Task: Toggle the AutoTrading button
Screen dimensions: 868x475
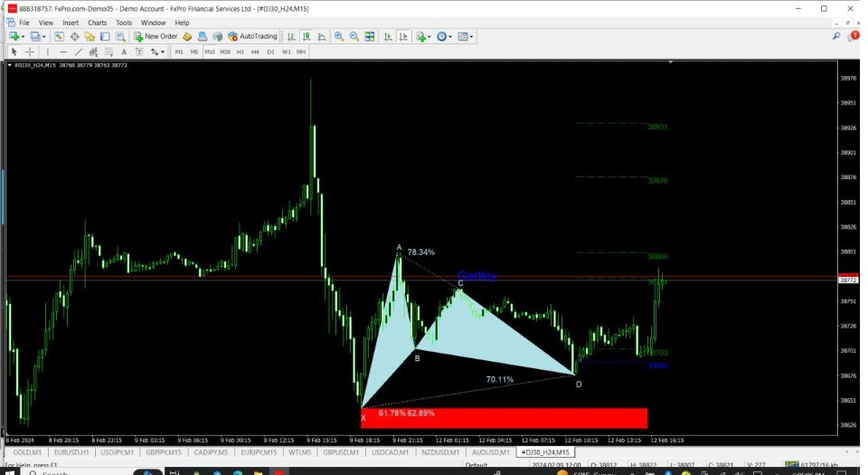Action: click(x=252, y=36)
